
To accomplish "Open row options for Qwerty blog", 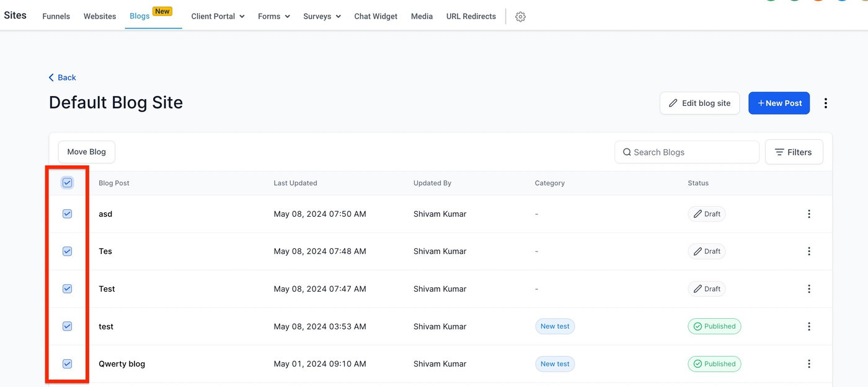I will pos(809,364).
